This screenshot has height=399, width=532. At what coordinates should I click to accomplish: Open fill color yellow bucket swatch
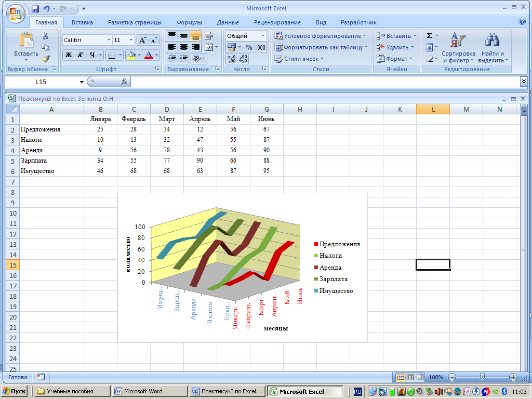(x=131, y=55)
